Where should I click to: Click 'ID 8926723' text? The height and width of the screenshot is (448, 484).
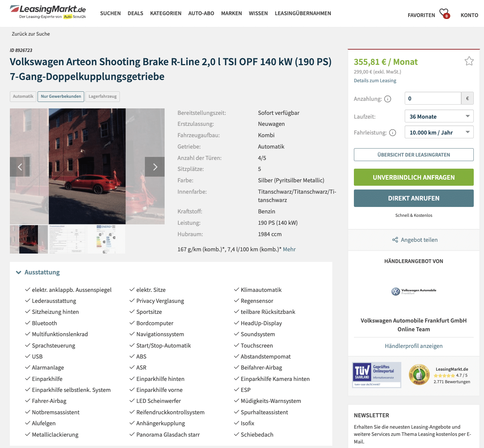[x=21, y=50]
